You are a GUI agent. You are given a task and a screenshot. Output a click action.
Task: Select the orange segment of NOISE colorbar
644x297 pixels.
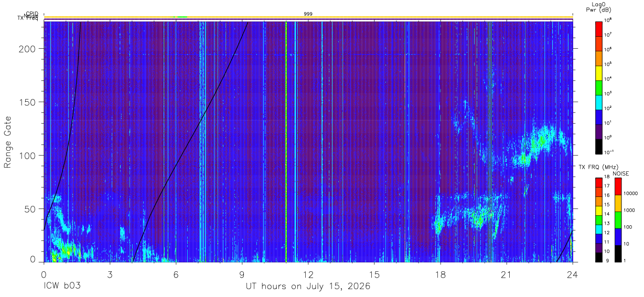coord(618,203)
